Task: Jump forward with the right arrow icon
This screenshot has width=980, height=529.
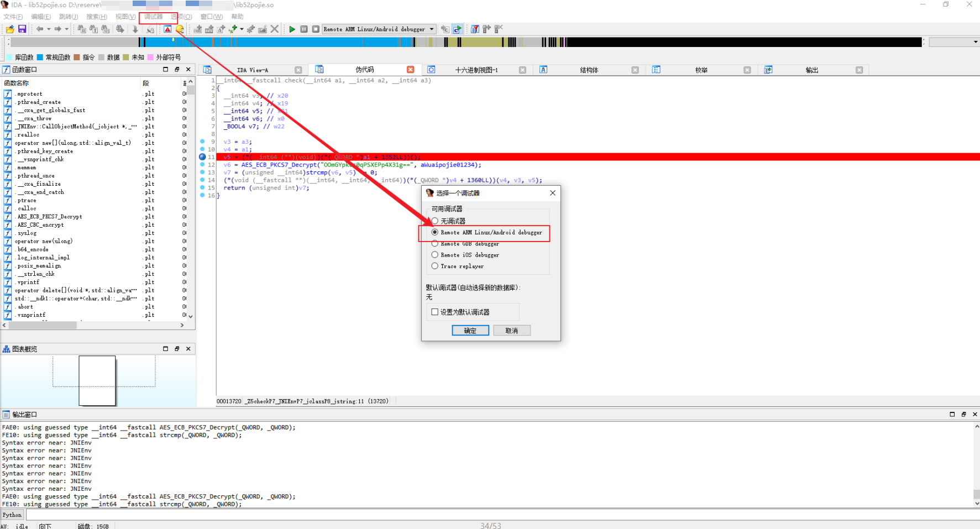Action: pyautogui.click(x=57, y=29)
